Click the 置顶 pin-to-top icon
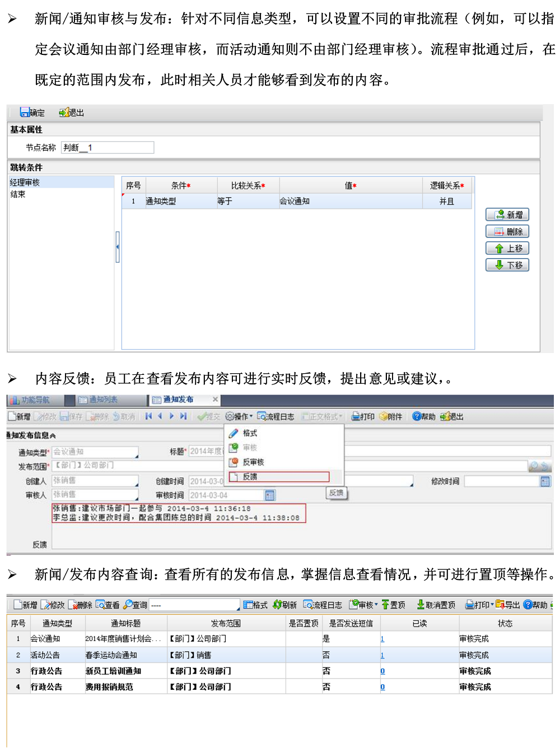The image size is (560, 752). [385, 605]
